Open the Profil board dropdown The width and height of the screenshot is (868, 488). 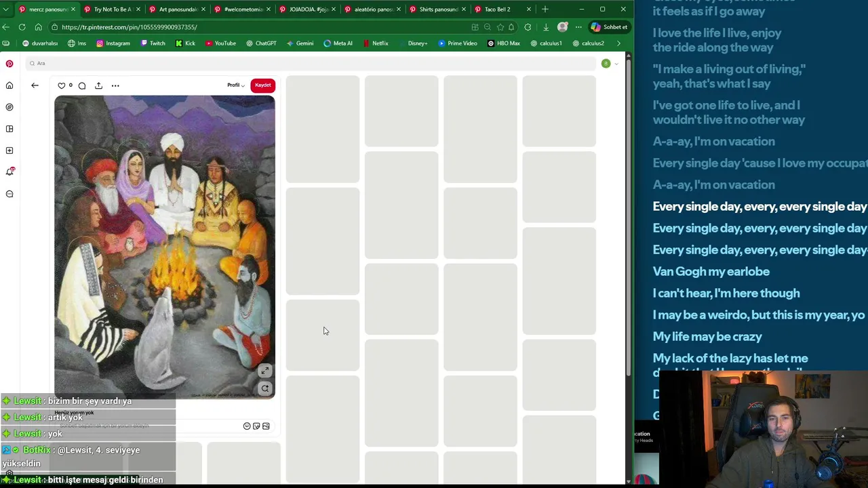pyautogui.click(x=236, y=85)
